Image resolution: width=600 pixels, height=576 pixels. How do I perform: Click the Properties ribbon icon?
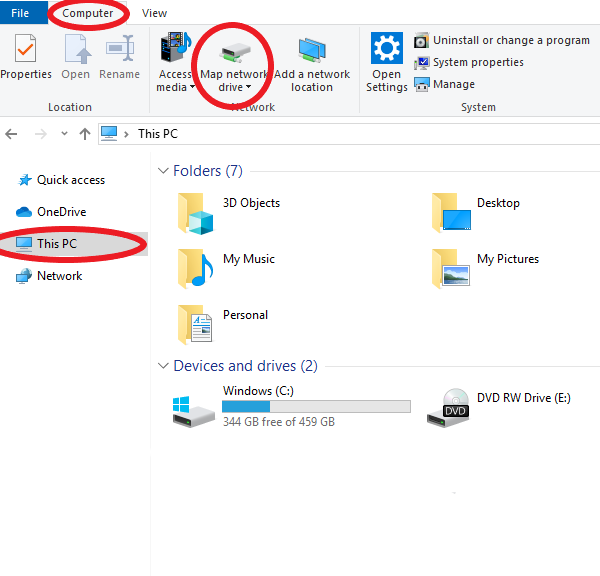(25, 50)
